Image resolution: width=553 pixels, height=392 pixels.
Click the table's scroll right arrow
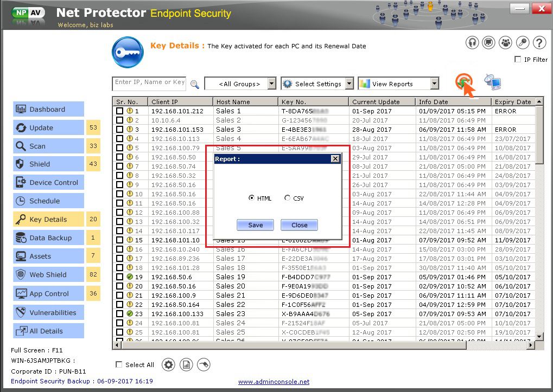pyautogui.click(x=531, y=345)
